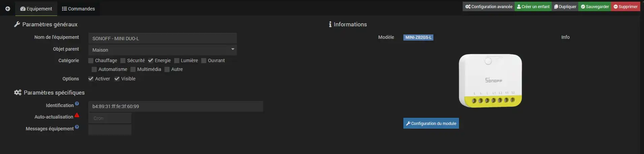Open the Objet parent dropdown
The width and height of the screenshot is (644, 154).
pyautogui.click(x=162, y=50)
